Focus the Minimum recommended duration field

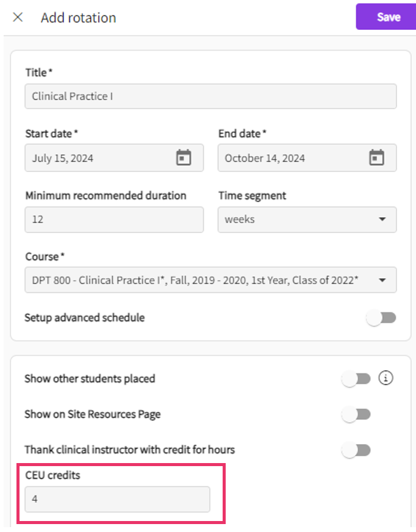pos(114,220)
